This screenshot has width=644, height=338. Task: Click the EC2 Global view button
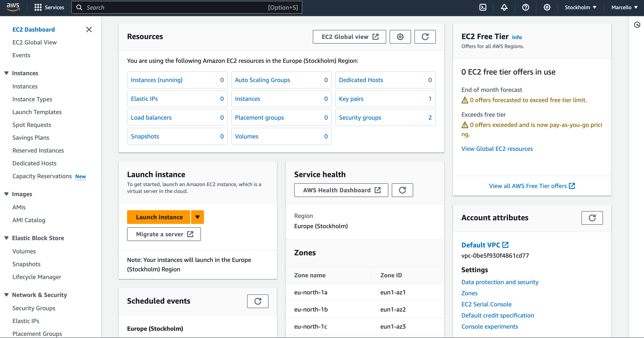(x=349, y=37)
